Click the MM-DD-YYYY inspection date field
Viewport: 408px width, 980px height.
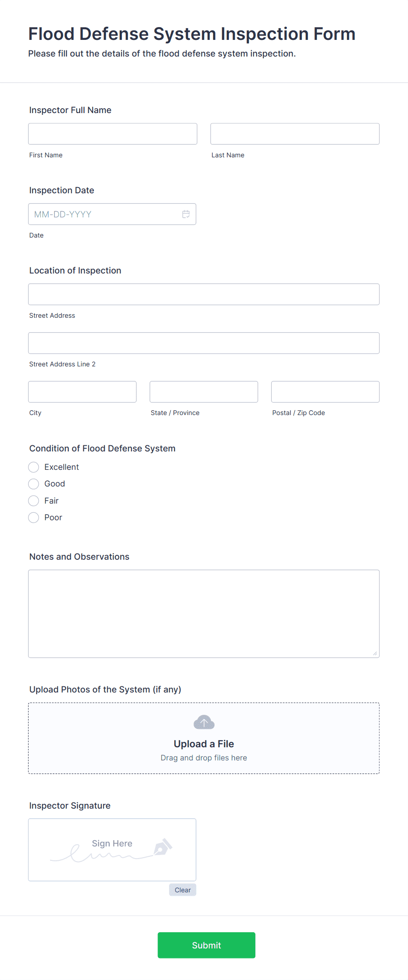[112, 214]
